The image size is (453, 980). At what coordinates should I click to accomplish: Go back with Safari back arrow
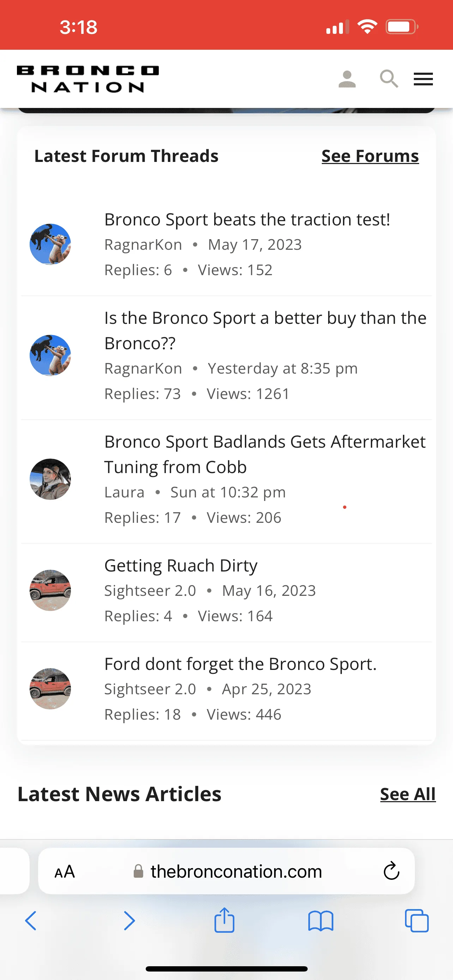tap(31, 921)
